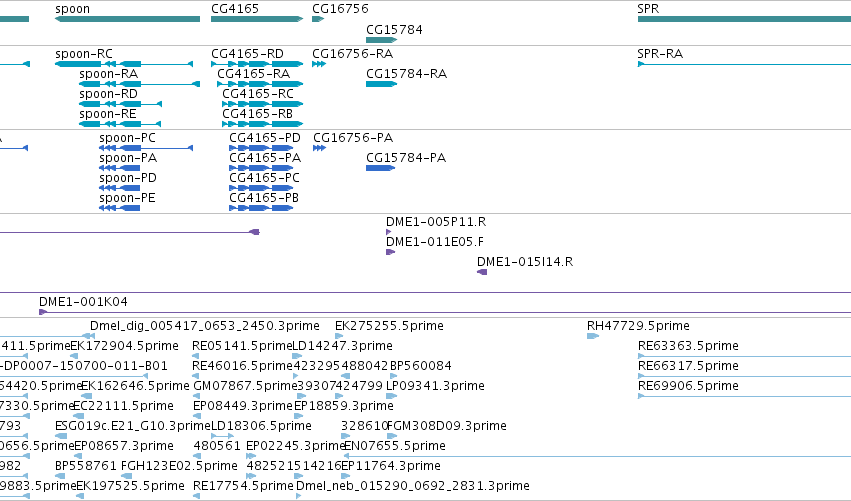This screenshot has width=851, height=501.
Task: Click the CG15784-PA label
Action: pos(406,158)
